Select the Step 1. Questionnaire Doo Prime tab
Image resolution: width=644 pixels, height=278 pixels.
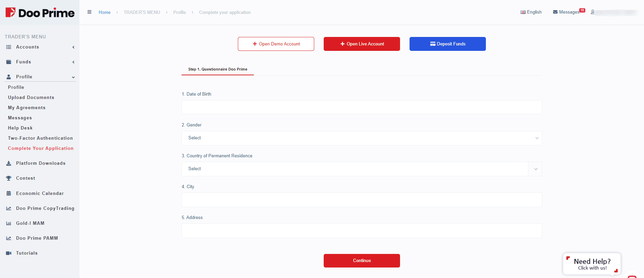(x=217, y=69)
